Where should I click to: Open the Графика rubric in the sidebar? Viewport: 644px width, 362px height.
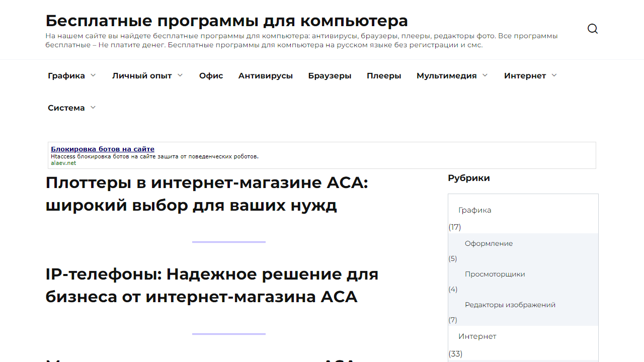click(x=474, y=210)
